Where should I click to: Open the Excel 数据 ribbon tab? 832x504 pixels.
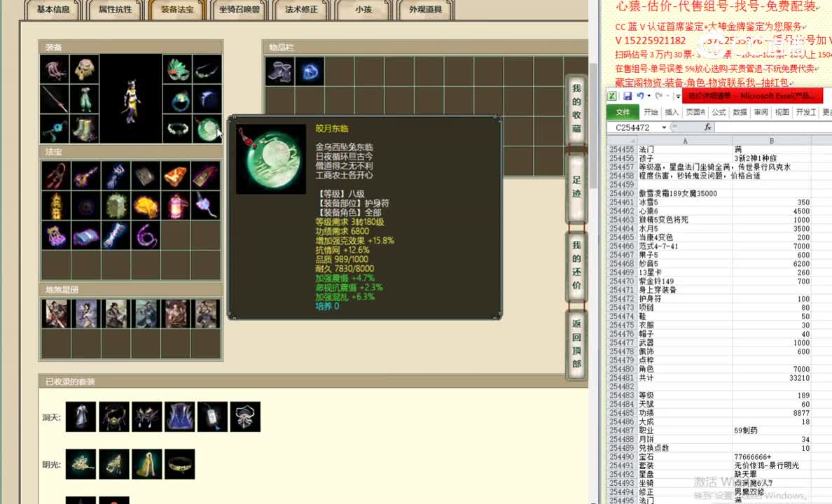tap(740, 112)
